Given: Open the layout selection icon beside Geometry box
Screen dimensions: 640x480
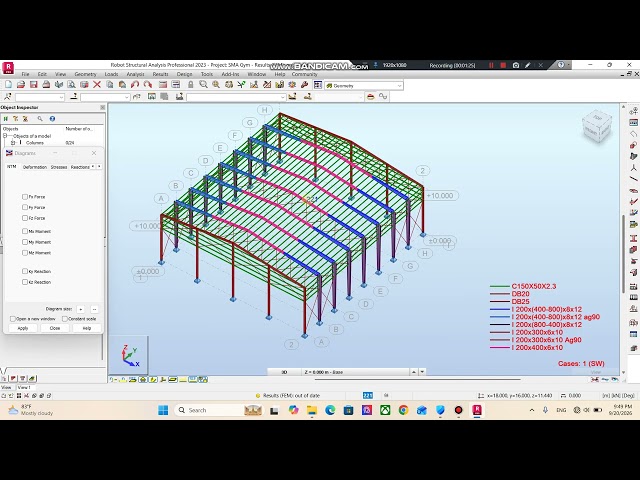Looking at the screenshot, I should 318,85.
